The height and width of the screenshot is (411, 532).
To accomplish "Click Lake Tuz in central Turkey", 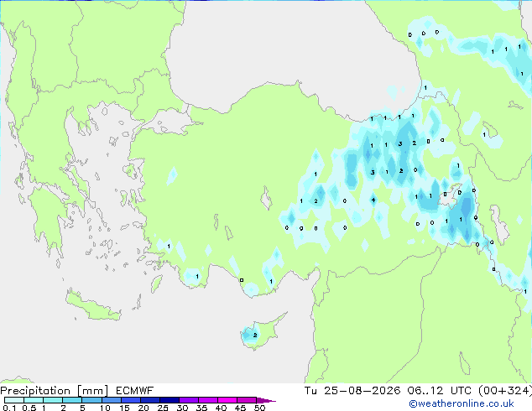I will click(x=267, y=198).
